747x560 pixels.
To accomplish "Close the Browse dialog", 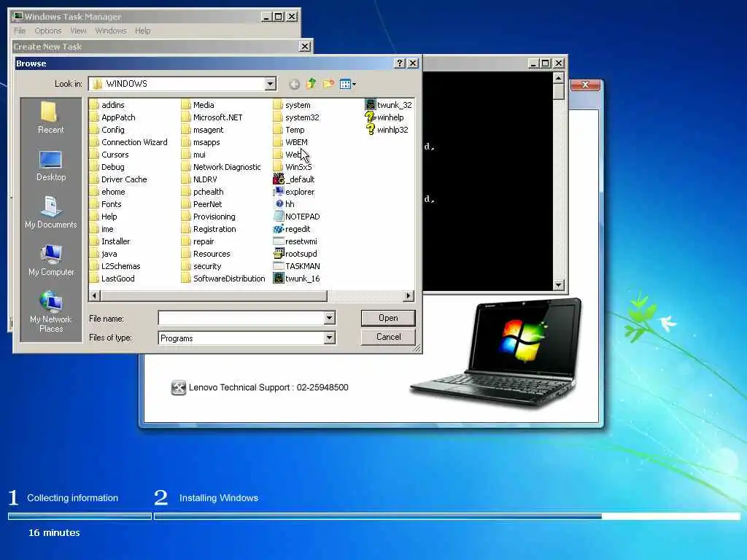I will tap(413, 63).
